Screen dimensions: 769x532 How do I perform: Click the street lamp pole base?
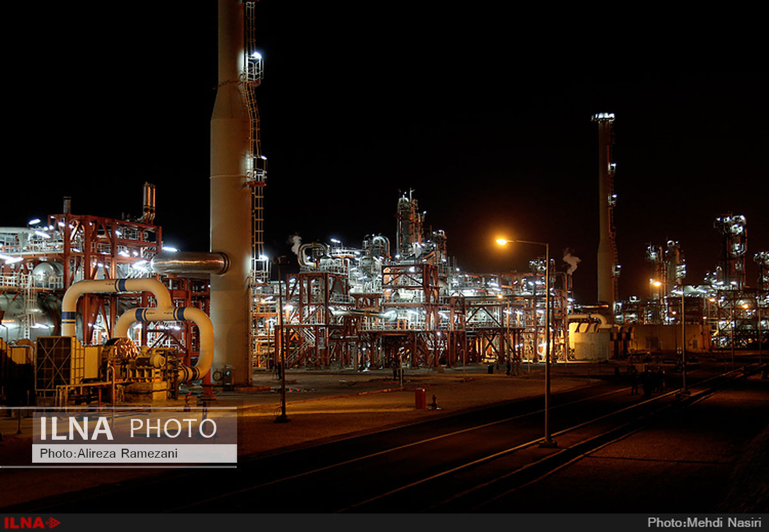(547, 442)
